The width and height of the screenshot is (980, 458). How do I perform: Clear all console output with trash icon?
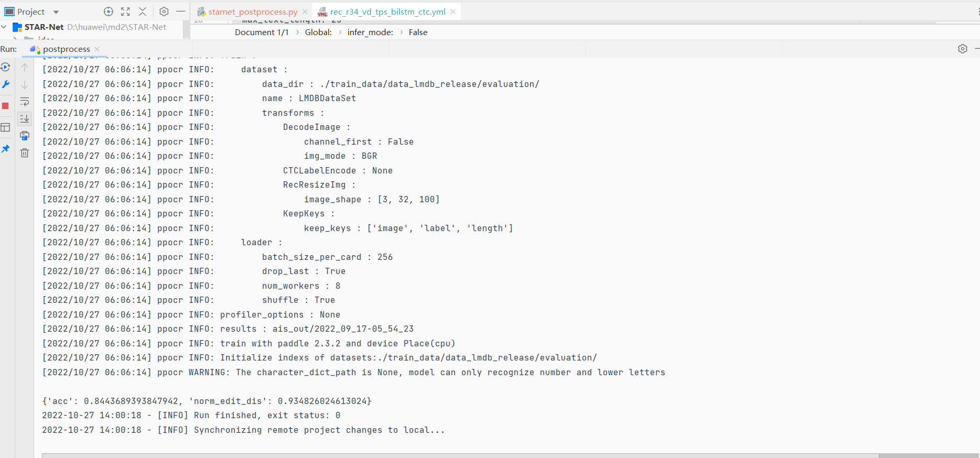[x=25, y=153]
